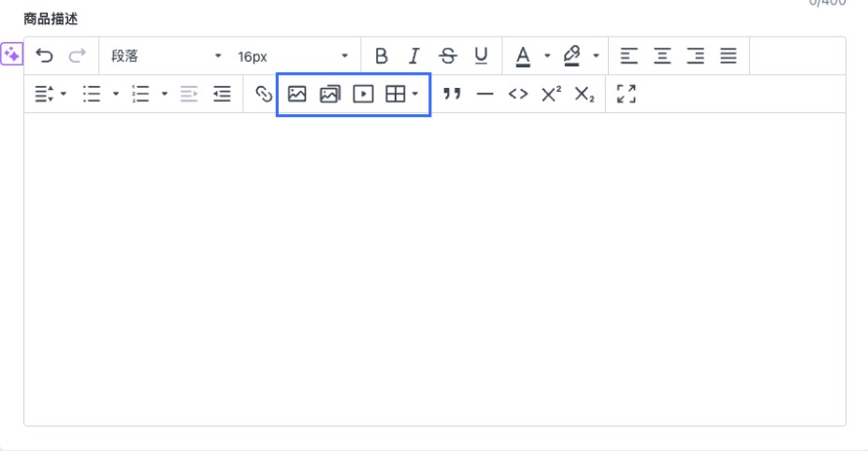Click the undo arrow icon
The width and height of the screenshot is (868, 451).
point(44,56)
